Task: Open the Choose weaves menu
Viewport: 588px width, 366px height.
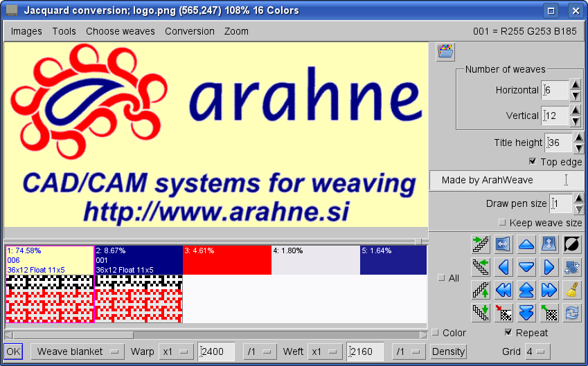Action: (120, 31)
